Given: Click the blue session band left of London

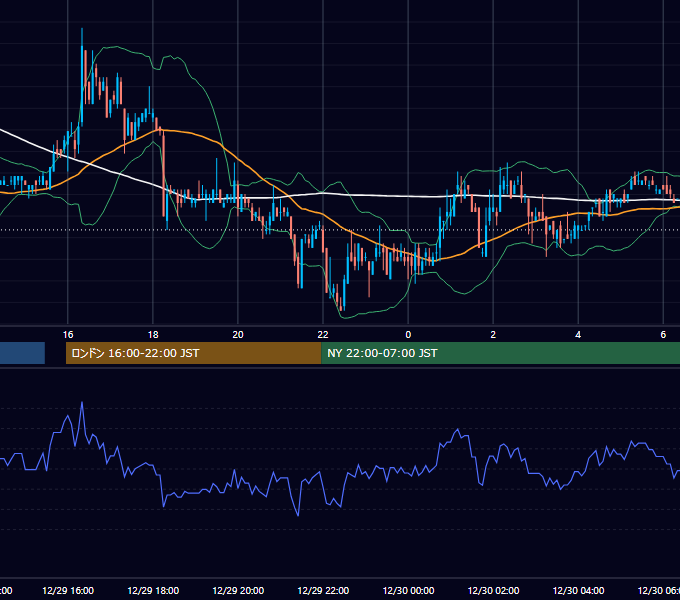Looking at the screenshot, I should pyautogui.click(x=22, y=353).
